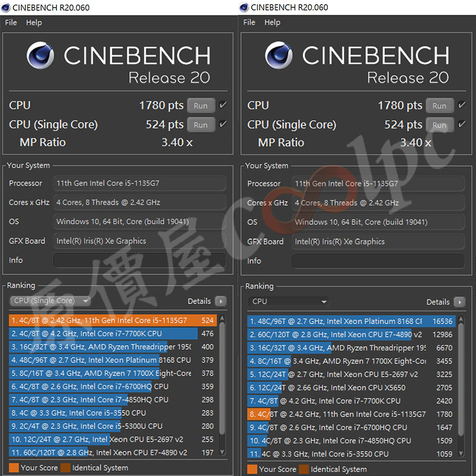
Task: Open the File menu in the right window
Action: (x=249, y=22)
